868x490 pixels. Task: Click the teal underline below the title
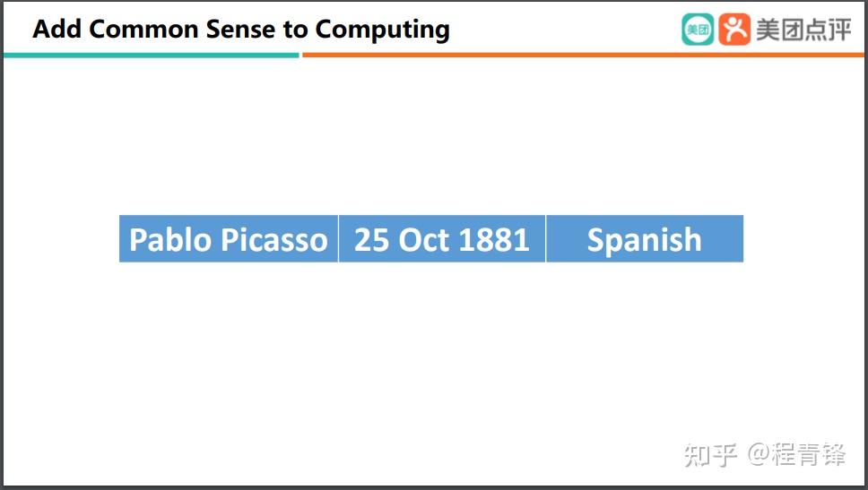[152, 56]
